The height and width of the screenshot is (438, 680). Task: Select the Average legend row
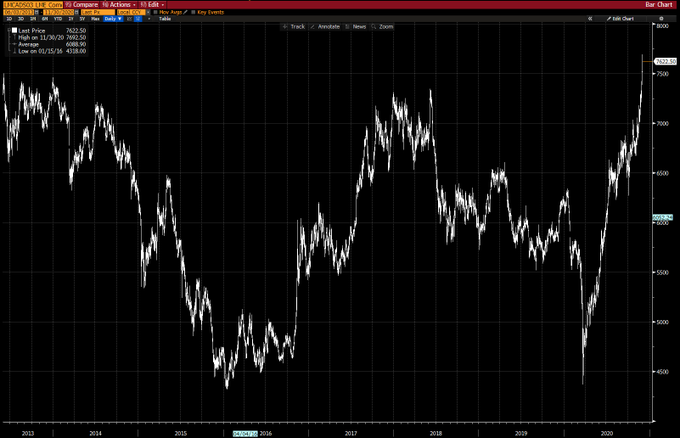tap(52, 44)
